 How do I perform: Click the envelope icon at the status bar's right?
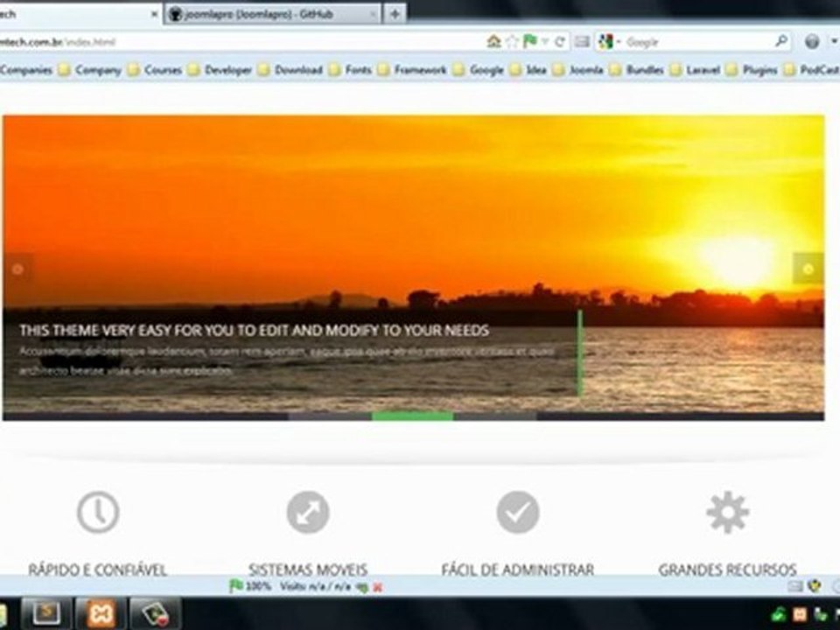coord(795,586)
